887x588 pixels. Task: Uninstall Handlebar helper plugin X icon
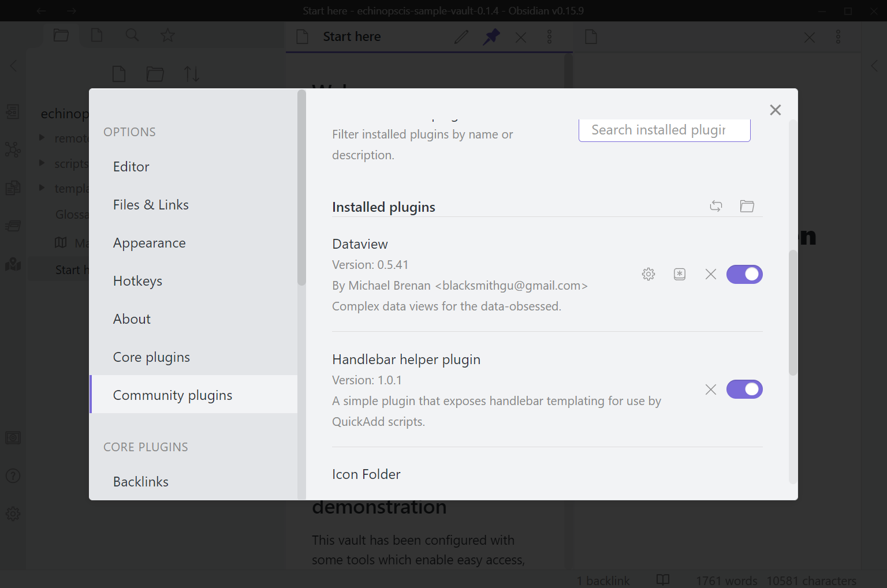click(711, 389)
